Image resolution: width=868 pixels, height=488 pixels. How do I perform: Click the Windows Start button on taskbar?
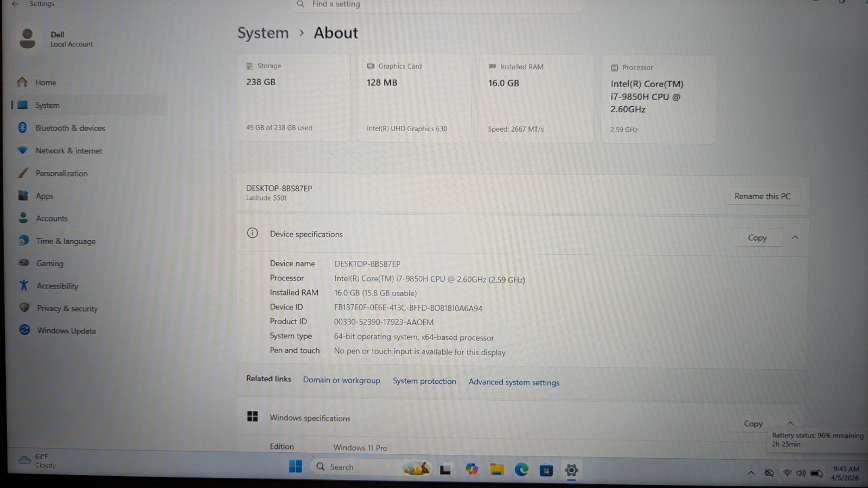[x=295, y=466]
